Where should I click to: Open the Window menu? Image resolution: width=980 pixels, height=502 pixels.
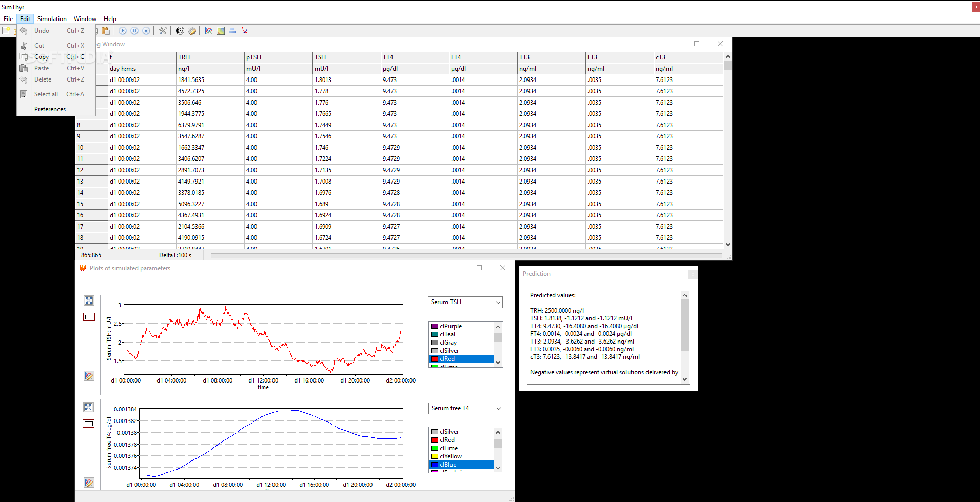pos(85,19)
